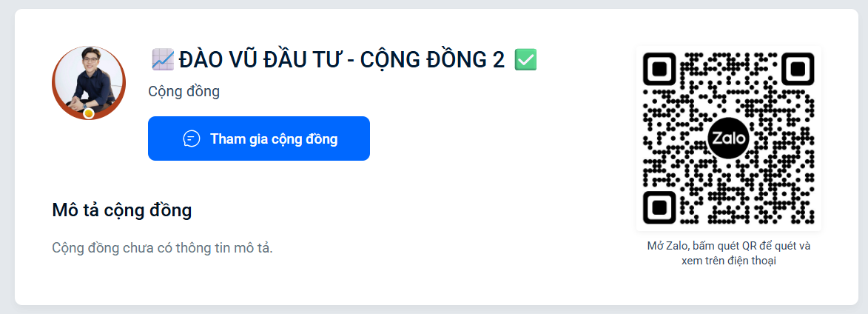The image size is (868, 314).
Task: Click the chat bubble icon in join button
Action: coord(192,138)
